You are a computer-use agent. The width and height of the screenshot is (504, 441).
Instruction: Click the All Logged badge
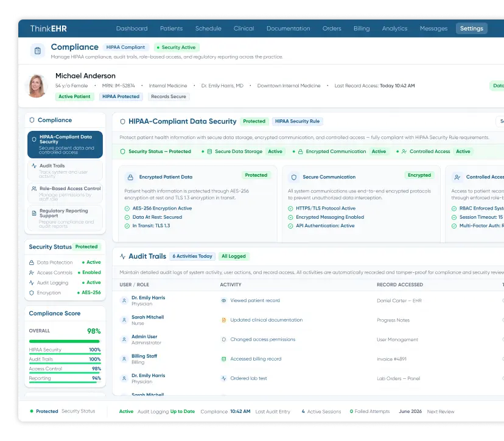click(234, 256)
